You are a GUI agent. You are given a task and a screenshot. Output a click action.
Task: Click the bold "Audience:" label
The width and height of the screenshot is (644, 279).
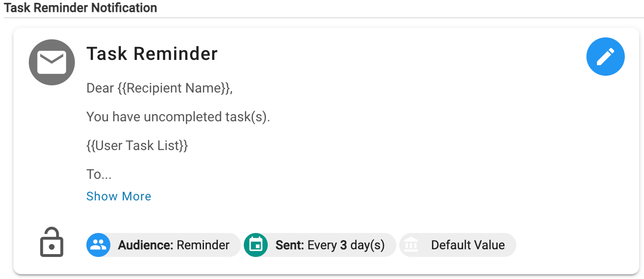[145, 245]
